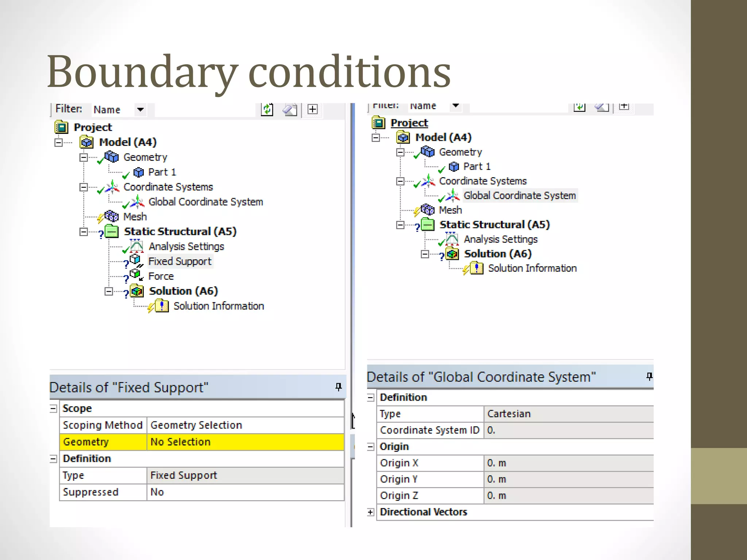Click Analysis Settings icon in left tree
Image resolution: width=747 pixels, height=560 pixels.
point(136,246)
